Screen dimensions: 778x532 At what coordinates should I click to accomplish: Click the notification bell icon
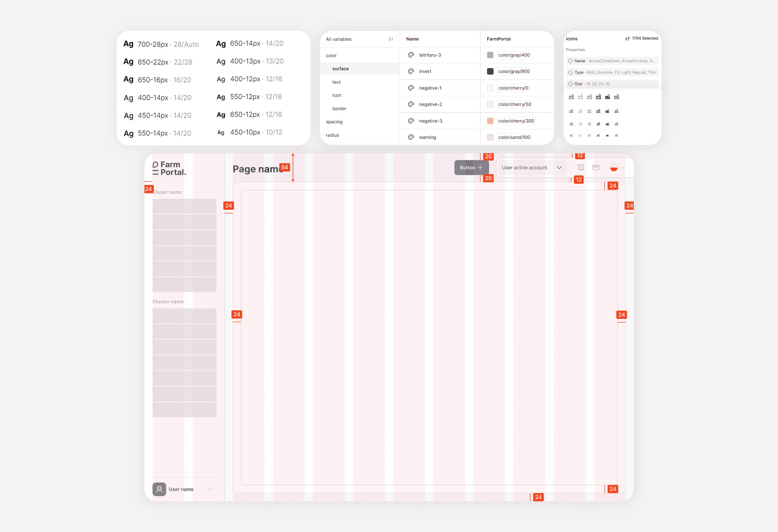[x=581, y=167]
